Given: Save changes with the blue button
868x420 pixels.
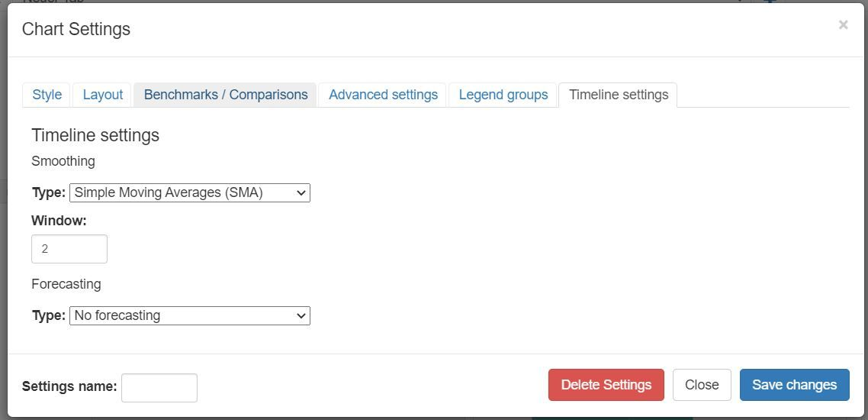Looking at the screenshot, I should 794,385.
